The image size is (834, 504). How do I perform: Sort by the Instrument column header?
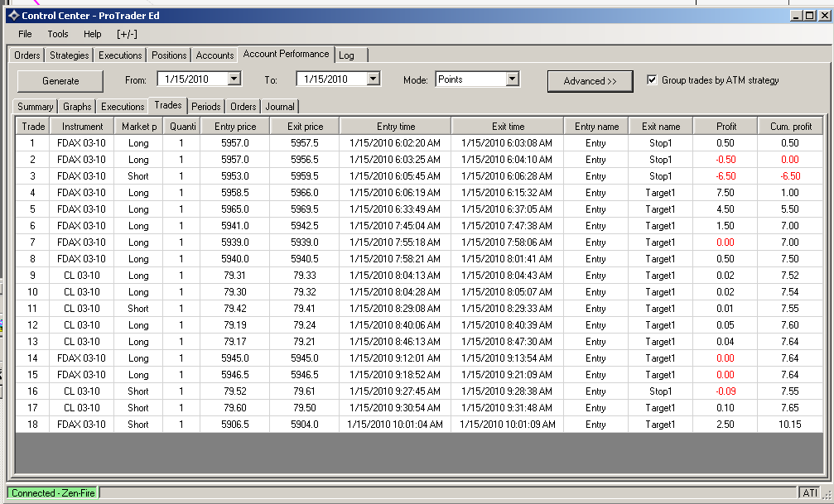point(82,127)
